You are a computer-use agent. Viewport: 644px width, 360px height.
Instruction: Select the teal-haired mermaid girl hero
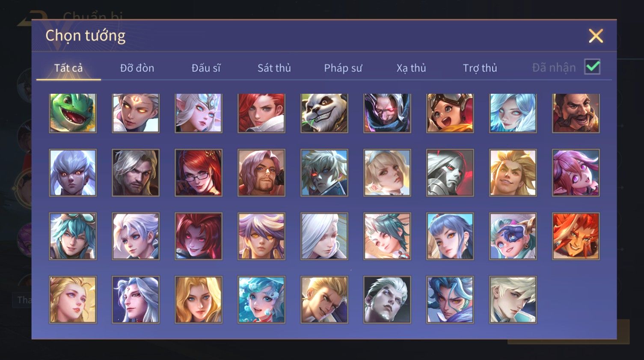pyautogui.click(x=261, y=300)
